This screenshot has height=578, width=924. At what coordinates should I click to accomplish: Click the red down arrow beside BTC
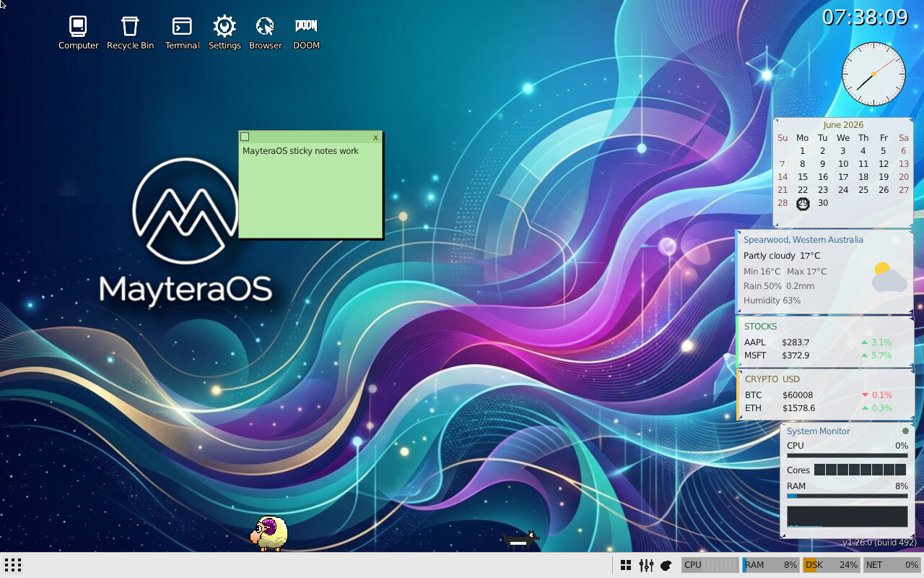pyautogui.click(x=865, y=395)
